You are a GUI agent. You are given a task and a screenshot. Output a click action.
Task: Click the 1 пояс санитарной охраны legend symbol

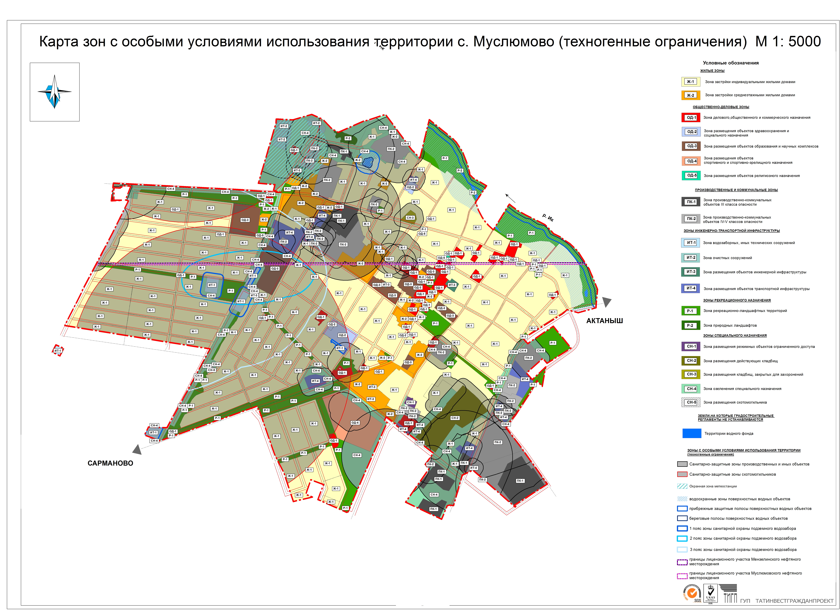(x=682, y=528)
